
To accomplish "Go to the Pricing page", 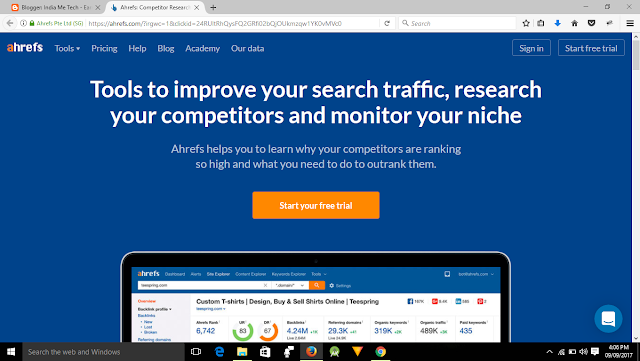I will pos(104,49).
